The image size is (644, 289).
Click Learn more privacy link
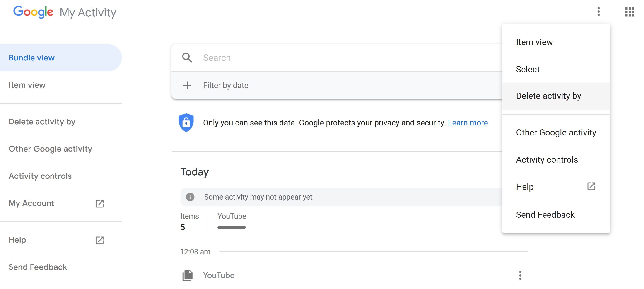point(468,122)
